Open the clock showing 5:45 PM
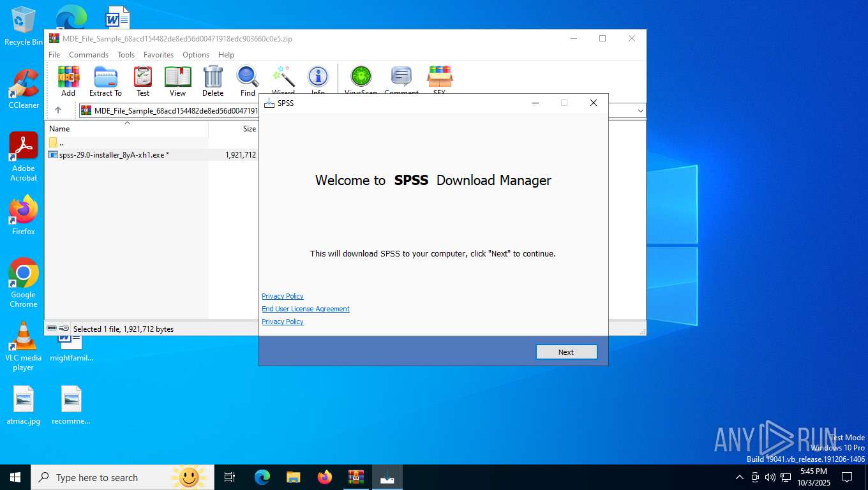Viewport: 868px width, 490px height. click(814, 477)
